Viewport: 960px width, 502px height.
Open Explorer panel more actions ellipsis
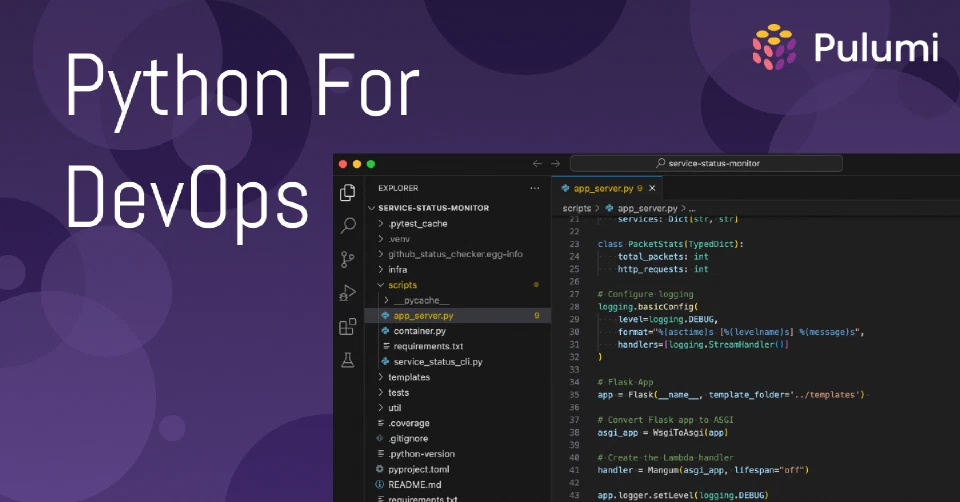[x=534, y=189]
